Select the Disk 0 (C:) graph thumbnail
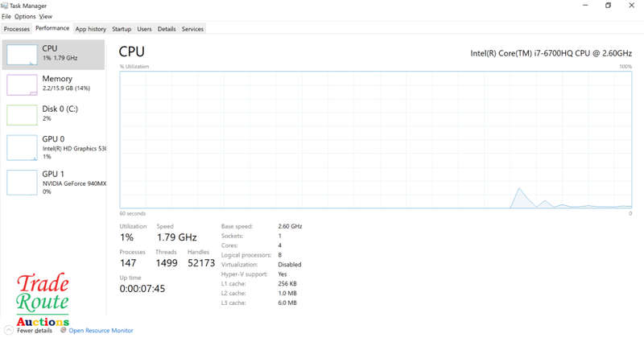This screenshot has height=342, width=644. click(22, 115)
